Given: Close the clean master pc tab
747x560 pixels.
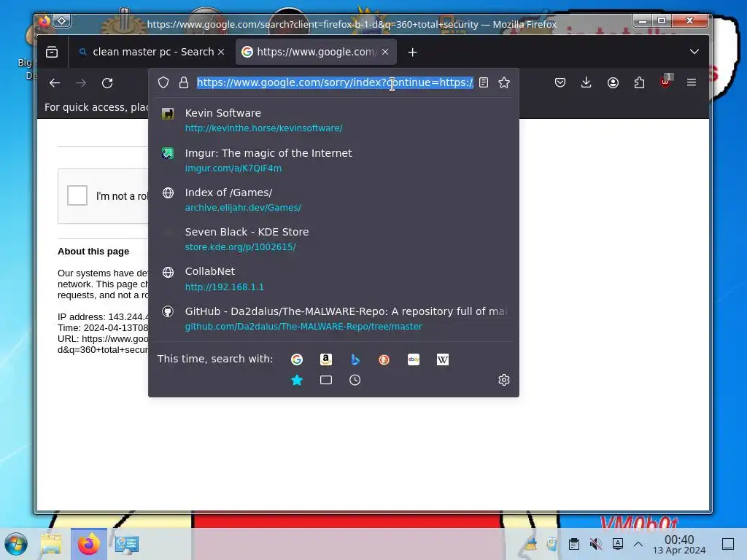Looking at the screenshot, I should point(221,52).
